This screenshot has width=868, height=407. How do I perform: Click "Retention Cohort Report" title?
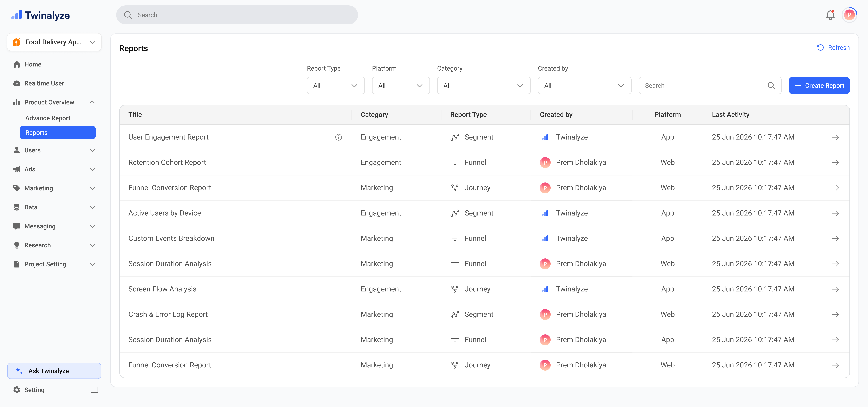167,162
